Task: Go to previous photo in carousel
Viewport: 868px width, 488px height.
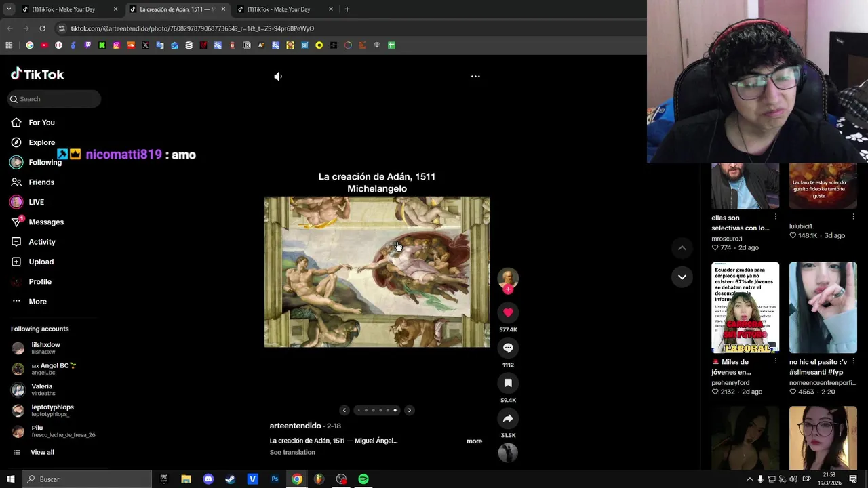Action: [344, 410]
